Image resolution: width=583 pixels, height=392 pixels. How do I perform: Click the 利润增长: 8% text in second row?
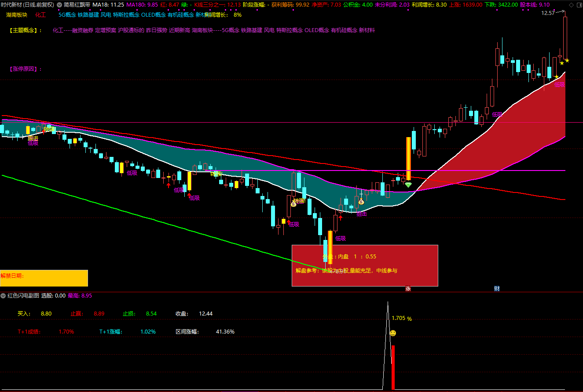coord(223,15)
